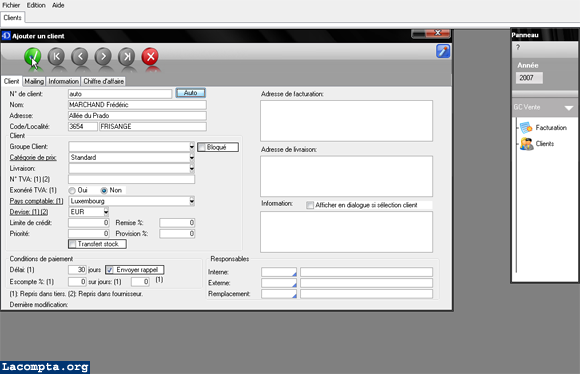Image resolution: width=580 pixels, height=374 pixels.
Task: Select Oui for Exonéré TVA
Action: pos(72,190)
